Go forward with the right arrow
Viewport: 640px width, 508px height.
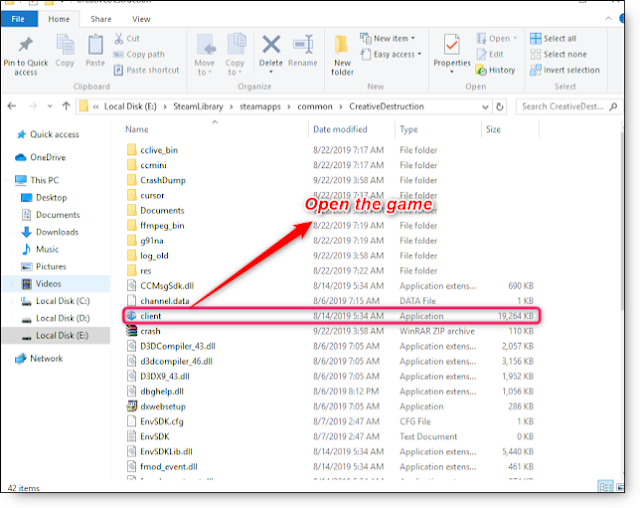tap(33, 106)
